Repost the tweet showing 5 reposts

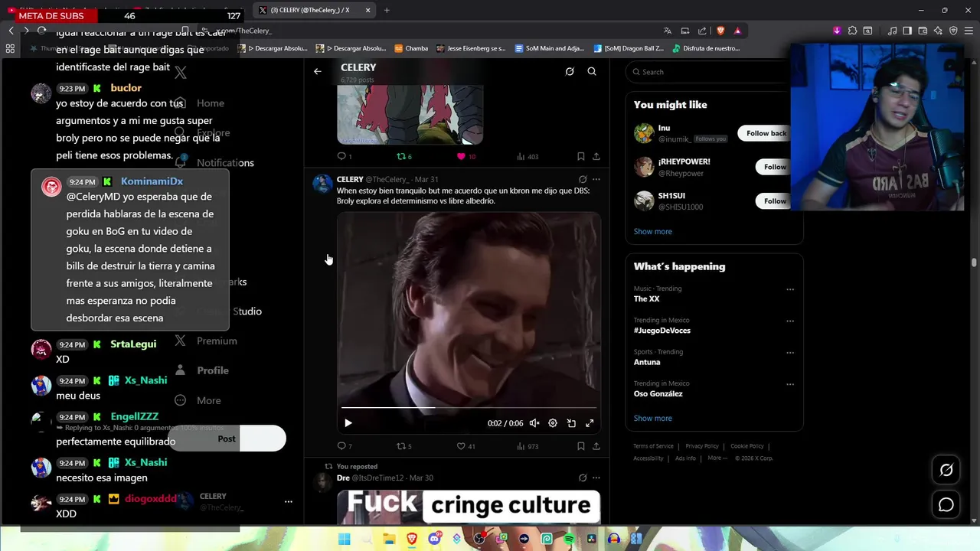point(404,446)
